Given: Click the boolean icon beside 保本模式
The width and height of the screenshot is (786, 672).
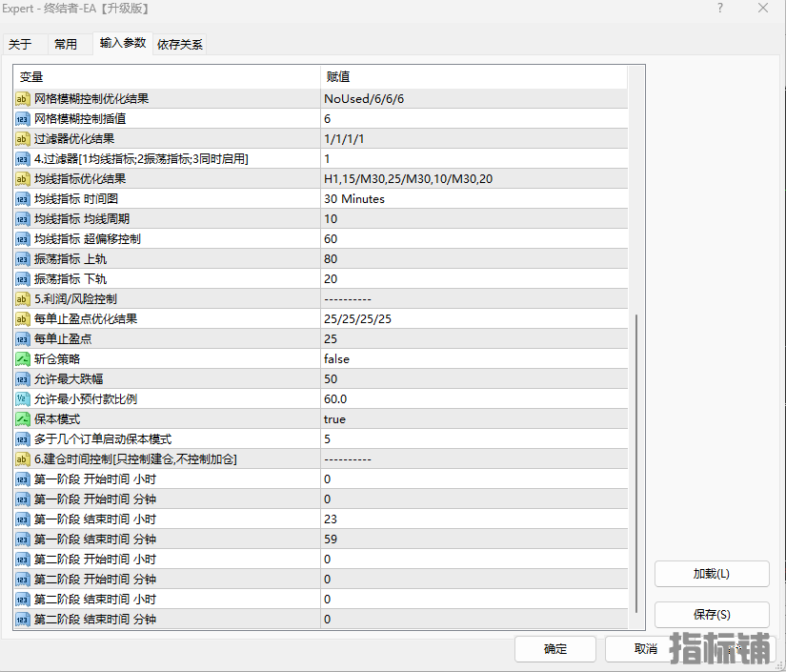Looking at the screenshot, I should (x=23, y=419).
